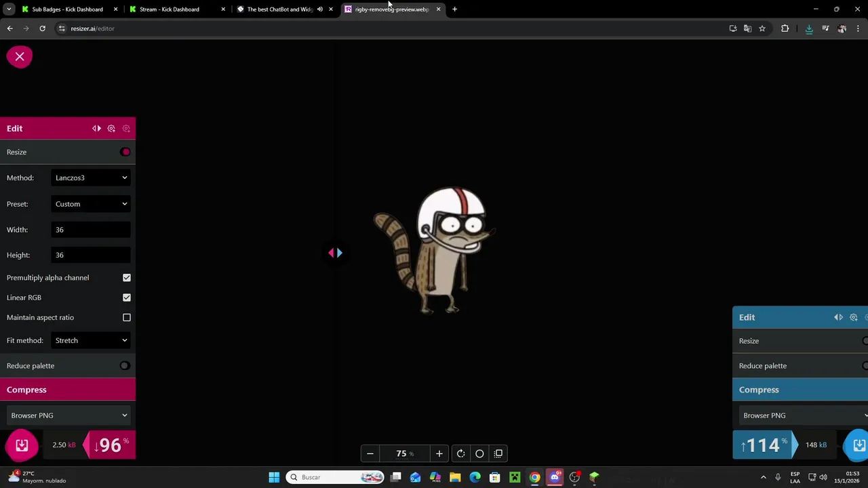Zoom in with the plus button

pos(439,453)
